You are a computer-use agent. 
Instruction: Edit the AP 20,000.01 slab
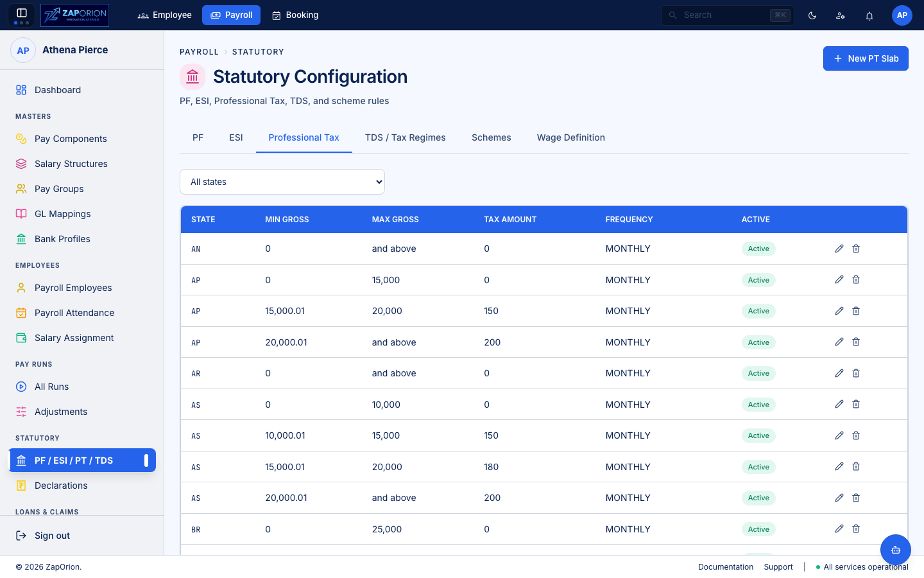pos(839,342)
